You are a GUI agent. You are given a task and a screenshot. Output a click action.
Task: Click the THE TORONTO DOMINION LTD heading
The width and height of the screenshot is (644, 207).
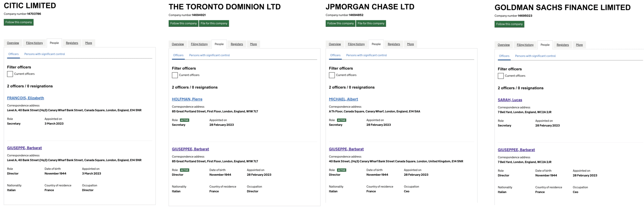(x=225, y=7)
